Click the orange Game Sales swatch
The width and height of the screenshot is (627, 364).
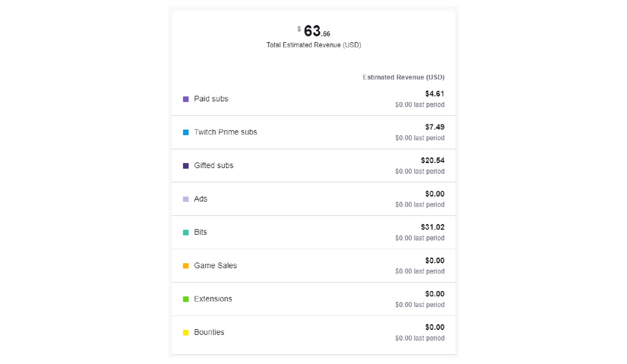[x=186, y=266]
